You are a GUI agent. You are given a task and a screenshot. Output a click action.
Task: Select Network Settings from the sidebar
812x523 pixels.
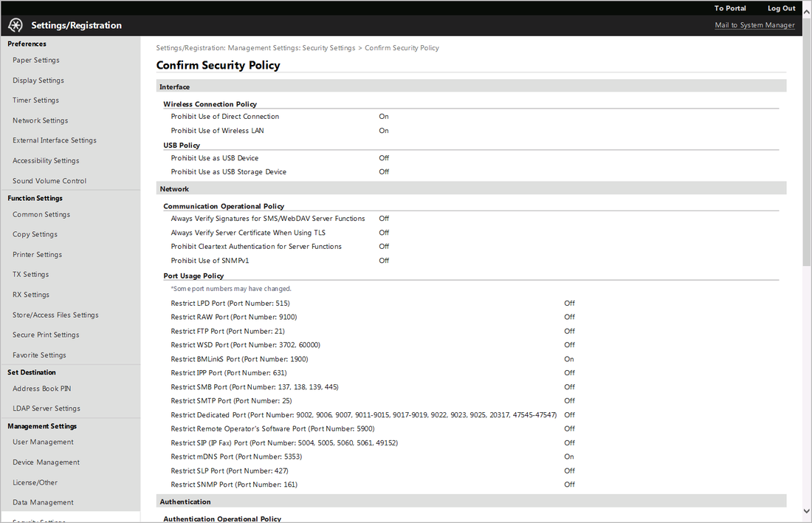41,120
